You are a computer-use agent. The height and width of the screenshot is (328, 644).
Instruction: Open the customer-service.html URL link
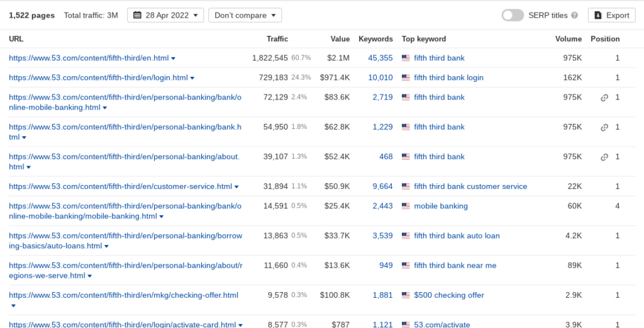point(120,186)
